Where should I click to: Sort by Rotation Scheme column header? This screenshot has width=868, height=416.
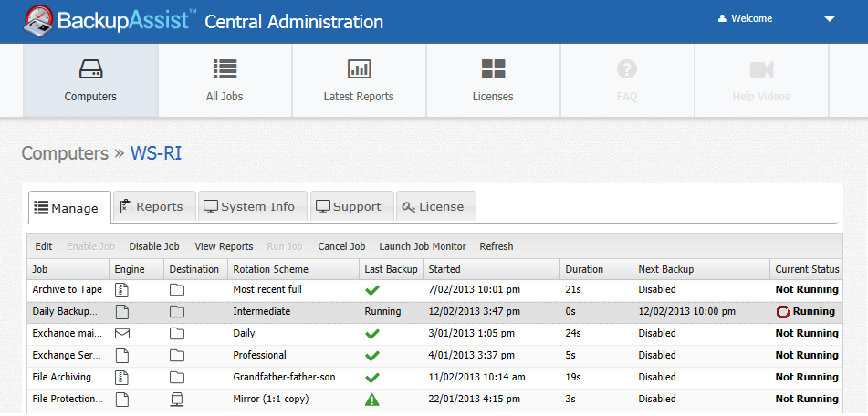293,269
